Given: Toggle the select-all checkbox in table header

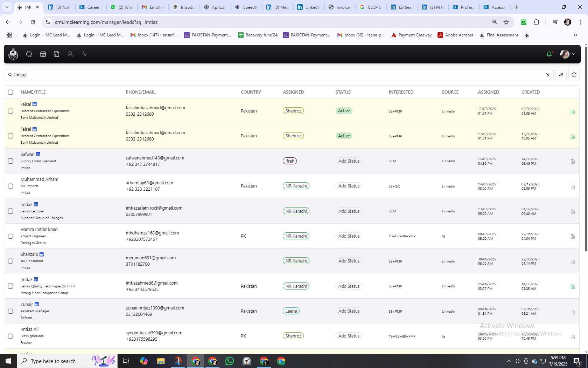Looking at the screenshot, I should [x=10, y=92].
